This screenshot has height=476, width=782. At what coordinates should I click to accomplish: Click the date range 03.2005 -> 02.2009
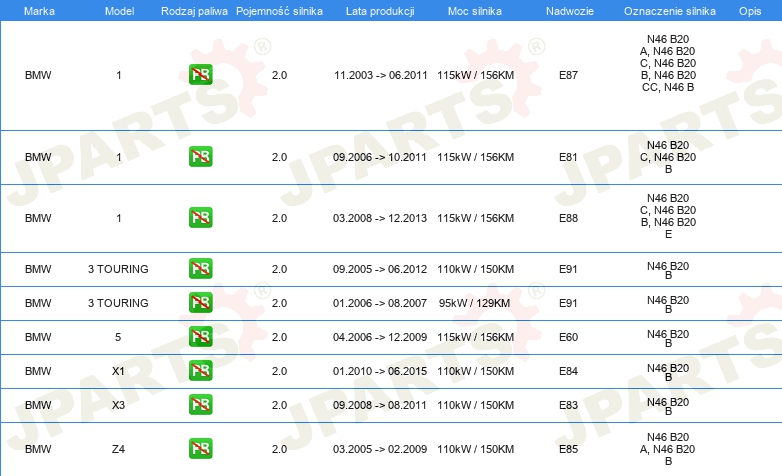click(380, 449)
